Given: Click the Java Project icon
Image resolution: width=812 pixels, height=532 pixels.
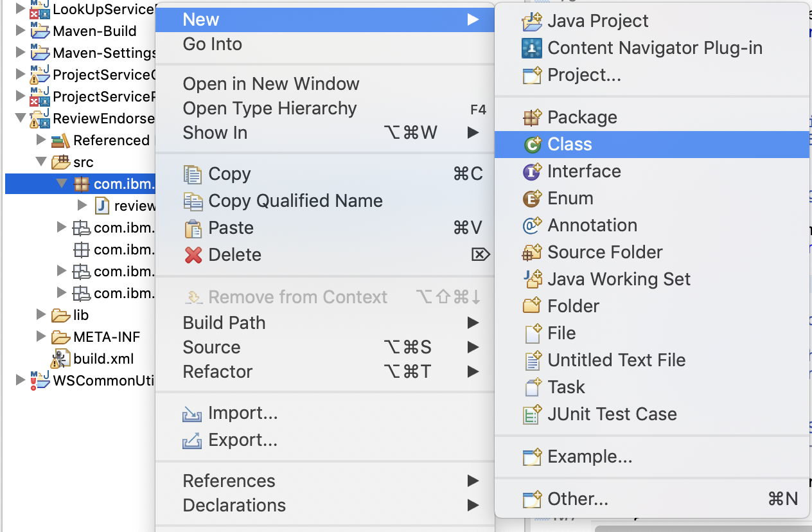Looking at the screenshot, I should 531,21.
